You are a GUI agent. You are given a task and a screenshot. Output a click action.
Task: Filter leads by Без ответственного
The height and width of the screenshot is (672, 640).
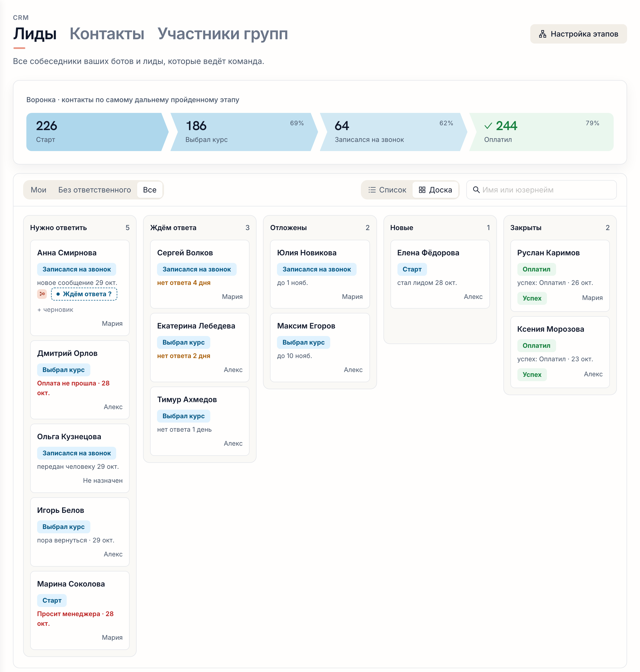coord(94,190)
